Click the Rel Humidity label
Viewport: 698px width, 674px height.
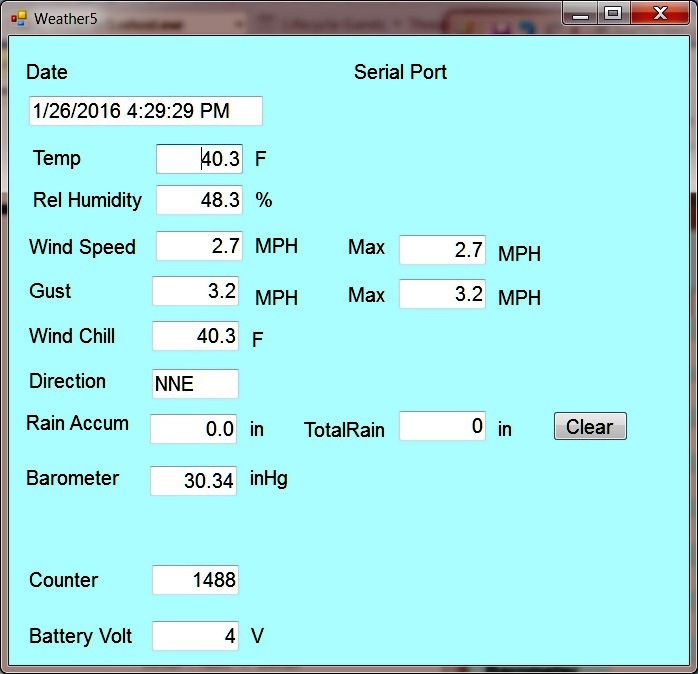tap(87, 200)
